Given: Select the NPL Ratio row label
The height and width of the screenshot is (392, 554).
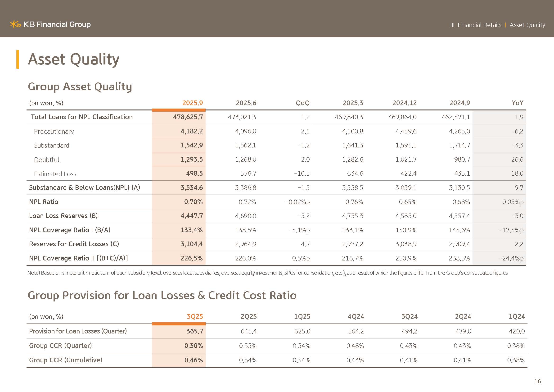Looking at the screenshot, I should tap(44, 202).
